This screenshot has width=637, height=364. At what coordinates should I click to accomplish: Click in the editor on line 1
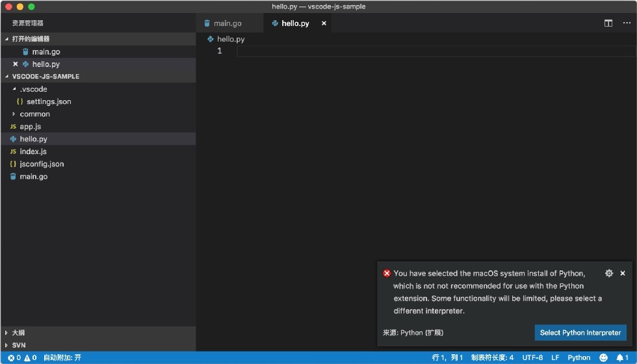436,51
